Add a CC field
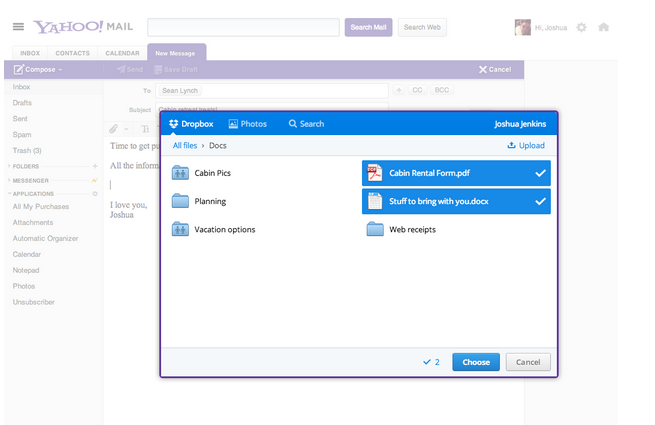655x425 pixels. (417, 90)
